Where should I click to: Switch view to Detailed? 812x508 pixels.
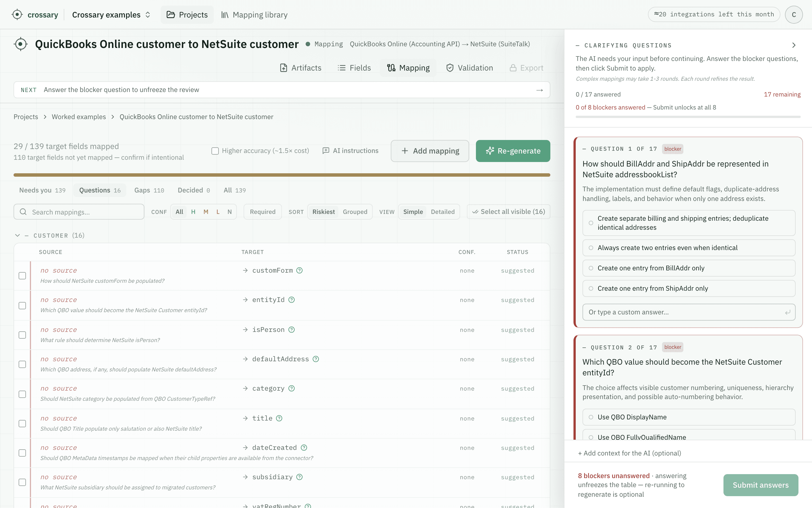pyautogui.click(x=443, y=212)
